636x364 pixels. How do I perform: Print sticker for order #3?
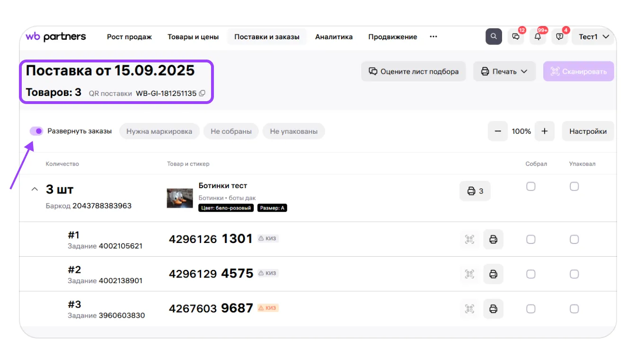coord(493,309)
